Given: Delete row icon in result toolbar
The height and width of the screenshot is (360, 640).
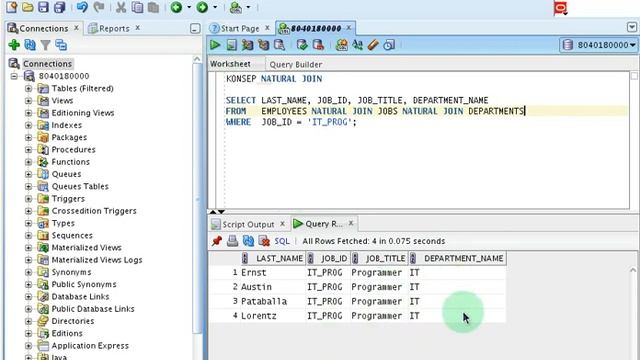Looking at the screenshot, I should click(264, 241).
